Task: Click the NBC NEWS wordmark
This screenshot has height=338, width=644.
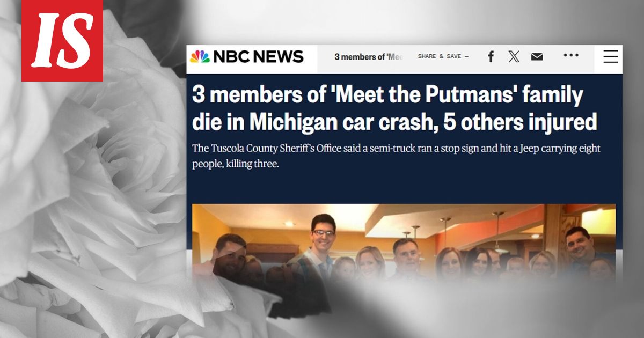Action: tap(258, 56)
